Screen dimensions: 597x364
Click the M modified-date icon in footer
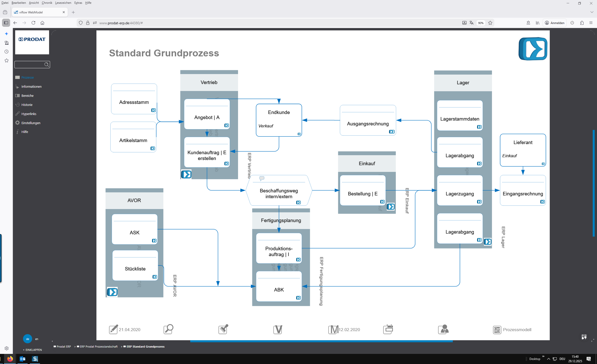333,329
